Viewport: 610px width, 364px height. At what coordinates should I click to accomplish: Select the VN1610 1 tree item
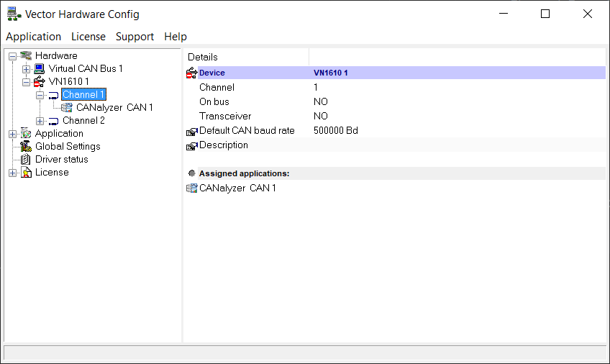coord(68,82)
